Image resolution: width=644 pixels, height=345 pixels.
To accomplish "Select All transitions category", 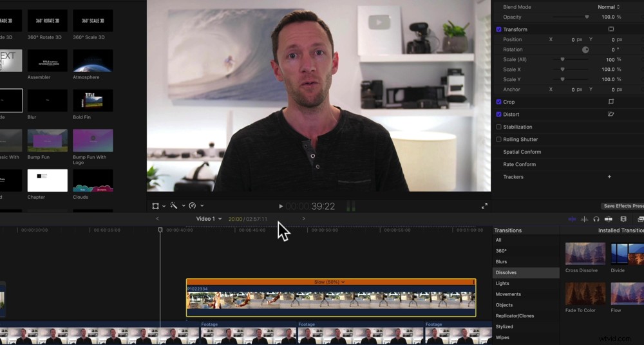I will coord(526,240).
